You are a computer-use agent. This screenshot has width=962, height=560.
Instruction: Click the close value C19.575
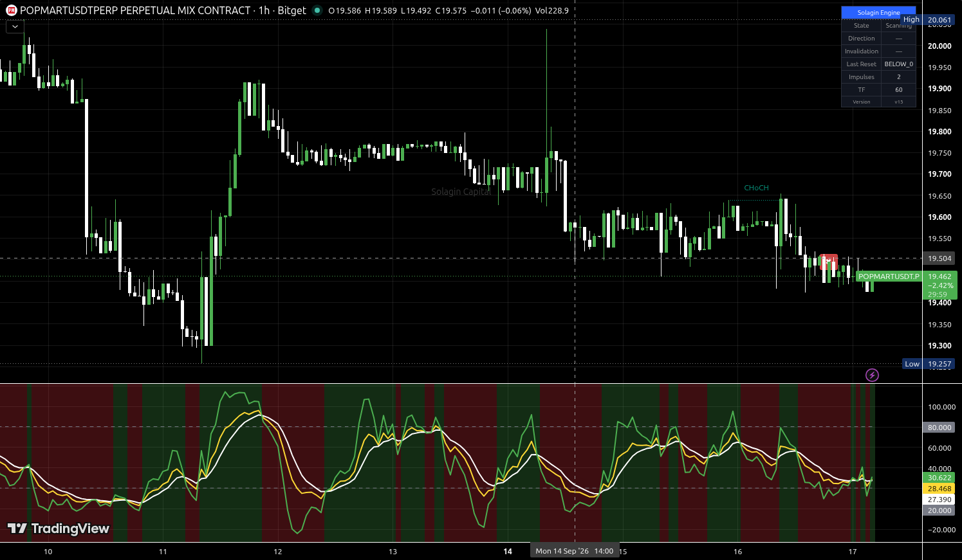click(x=450, y=10)
